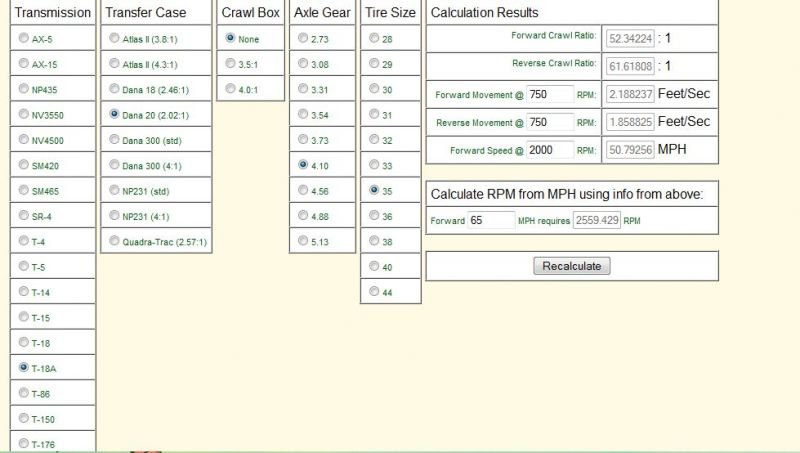Click the Recalculate button

(572, 266)
